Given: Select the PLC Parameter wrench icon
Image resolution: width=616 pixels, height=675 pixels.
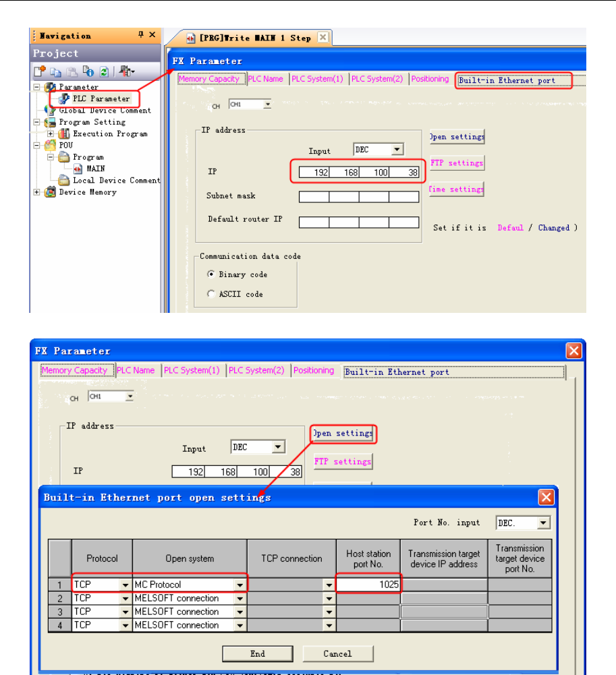Looking at the screenshot, I should (x=64, y=98).
